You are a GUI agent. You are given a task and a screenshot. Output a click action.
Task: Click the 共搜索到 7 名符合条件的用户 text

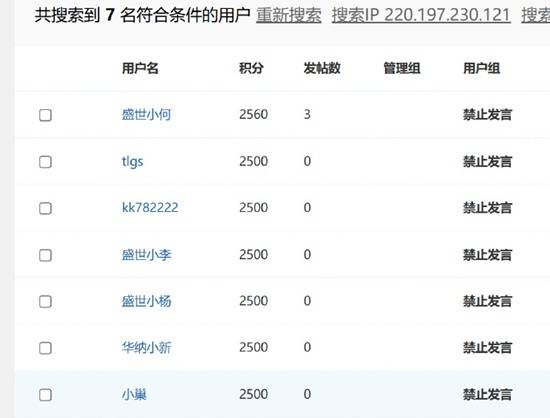coord(142,15)
